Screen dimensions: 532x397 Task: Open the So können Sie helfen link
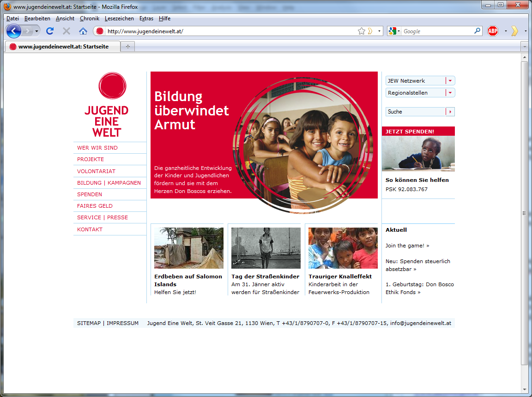pyautogui.click(x=417, y=180)
